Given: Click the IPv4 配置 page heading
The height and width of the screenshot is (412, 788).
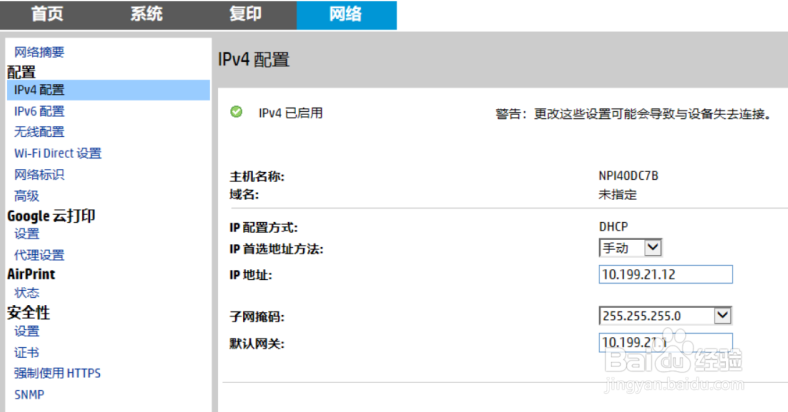Looking at the screenshot, I should 254,60.
